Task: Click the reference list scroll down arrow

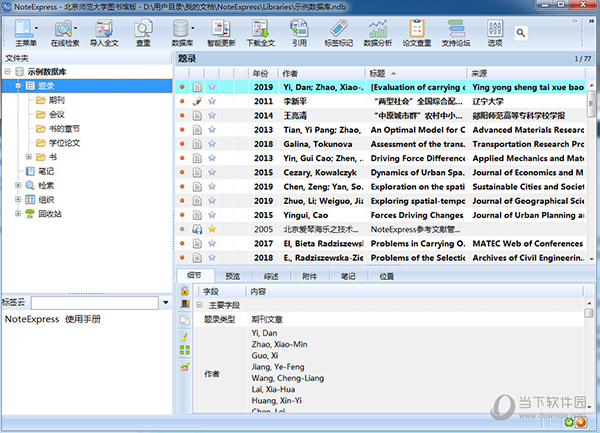Action: pos(592,259)
